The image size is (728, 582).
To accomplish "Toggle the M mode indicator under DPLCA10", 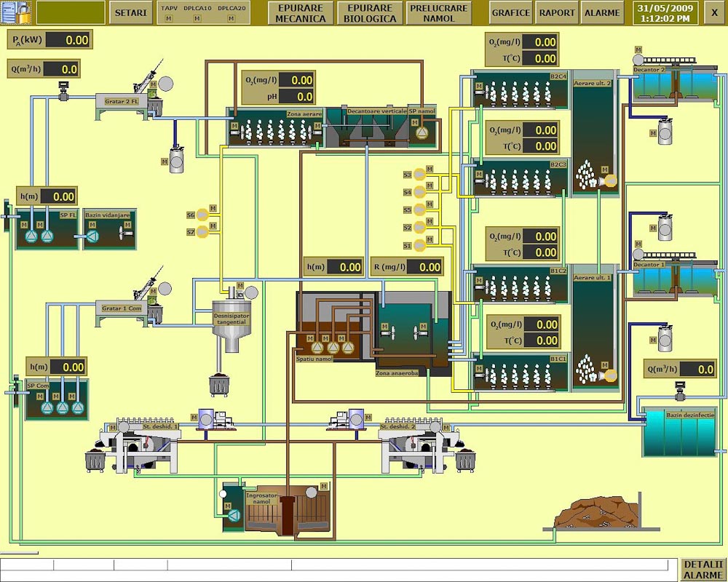I will click(x=197, y=18).
